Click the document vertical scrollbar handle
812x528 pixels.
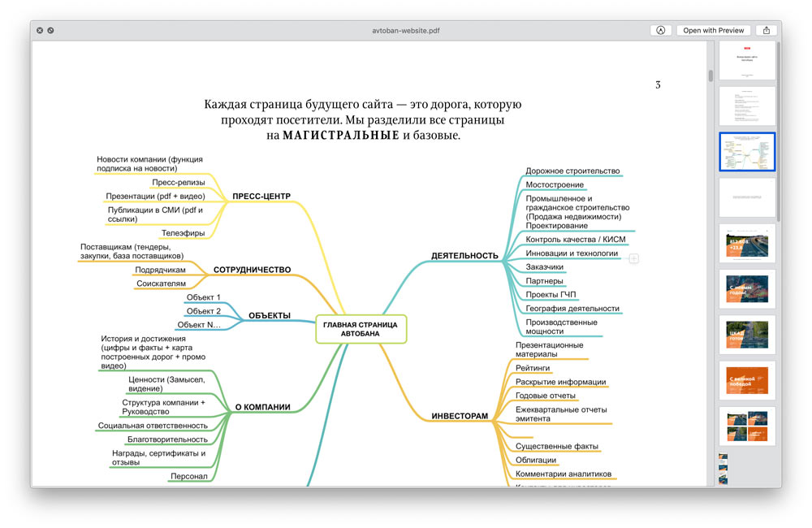(x=710, y=76)
